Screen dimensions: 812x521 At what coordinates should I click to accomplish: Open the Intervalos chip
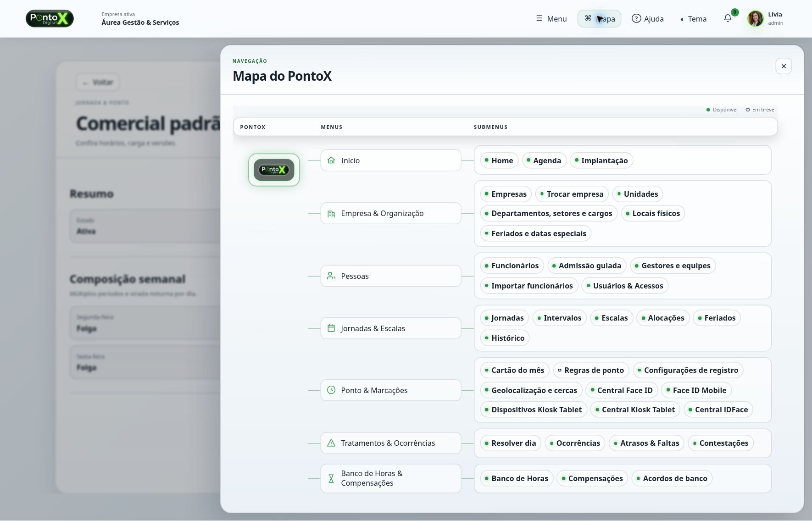tap(559, 318)
